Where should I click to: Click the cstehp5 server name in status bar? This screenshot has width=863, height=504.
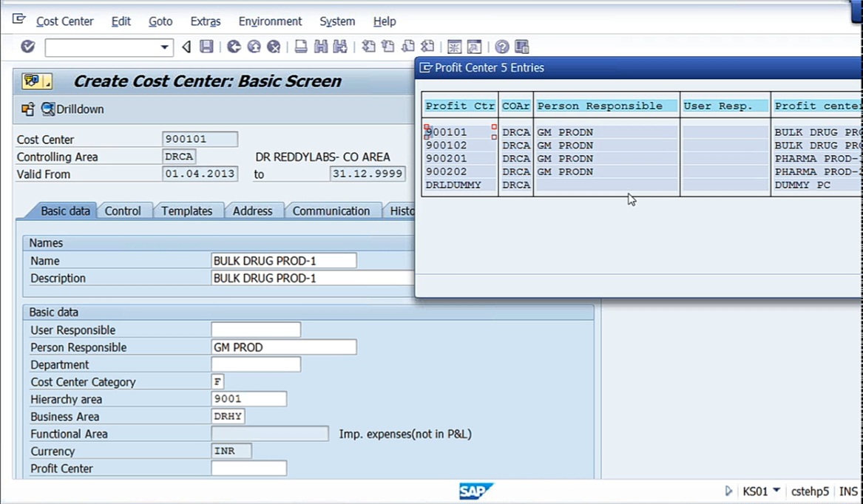click(810, 491)
